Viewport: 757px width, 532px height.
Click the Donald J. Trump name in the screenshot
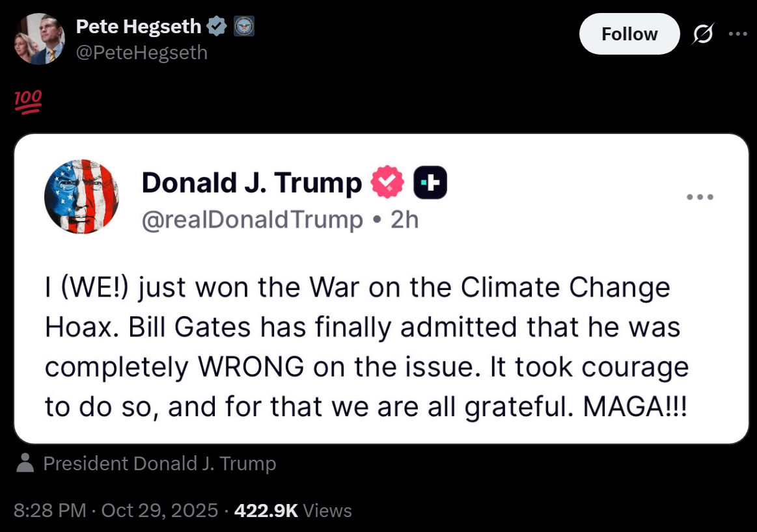(x=251, y=183)
